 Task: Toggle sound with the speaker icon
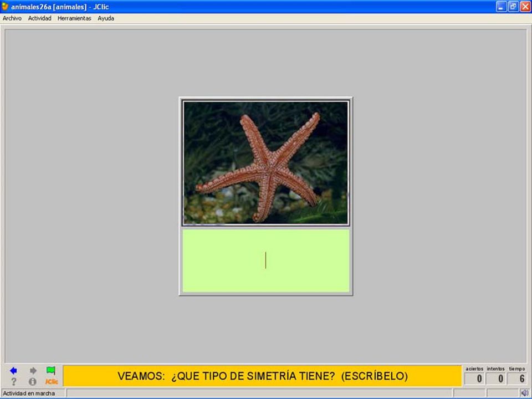pyautogui.click(x=525, y=393)
